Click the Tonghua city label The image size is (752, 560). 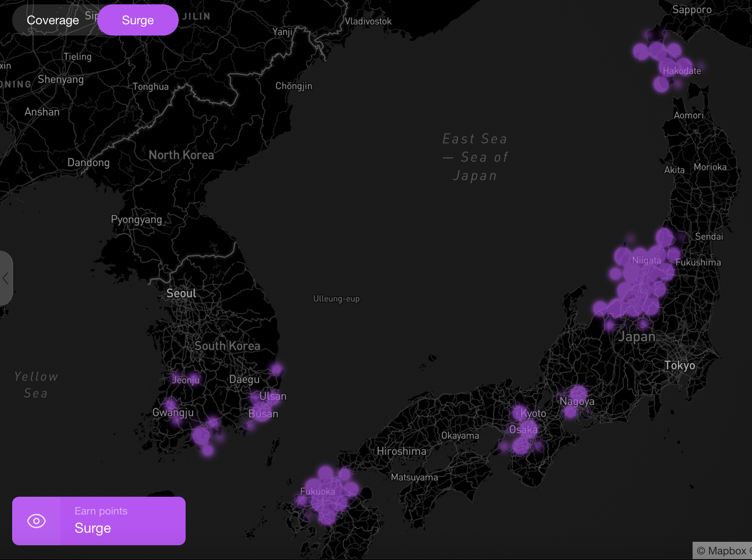[x=150, y=87]
